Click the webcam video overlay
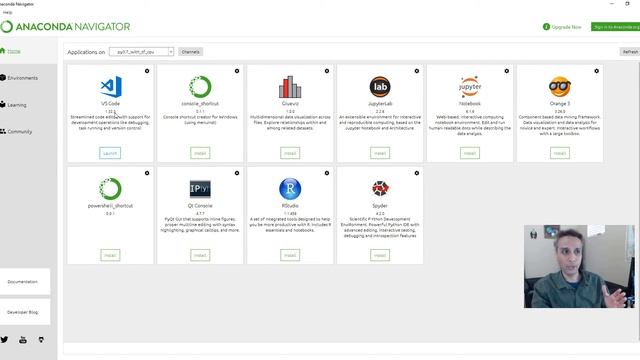 point(579,266)
